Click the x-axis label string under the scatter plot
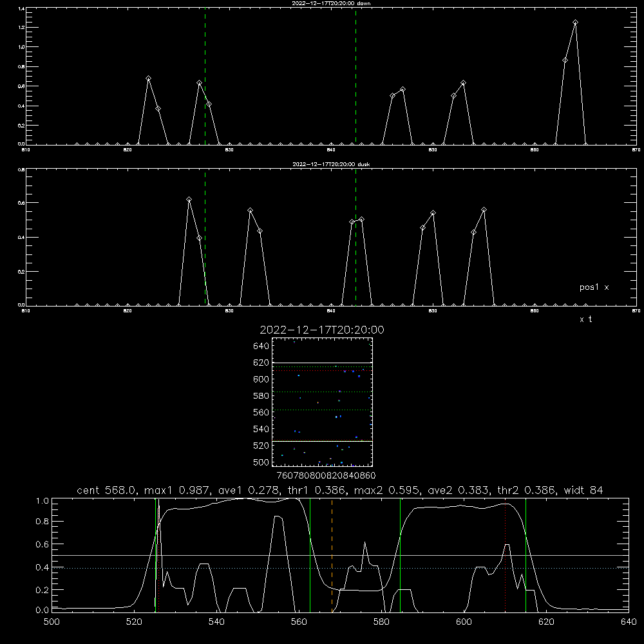The image size is (644, 644). (x=326, y=476)
